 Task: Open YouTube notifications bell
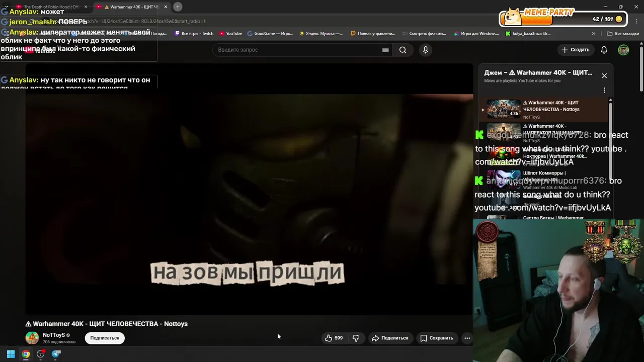604,50
